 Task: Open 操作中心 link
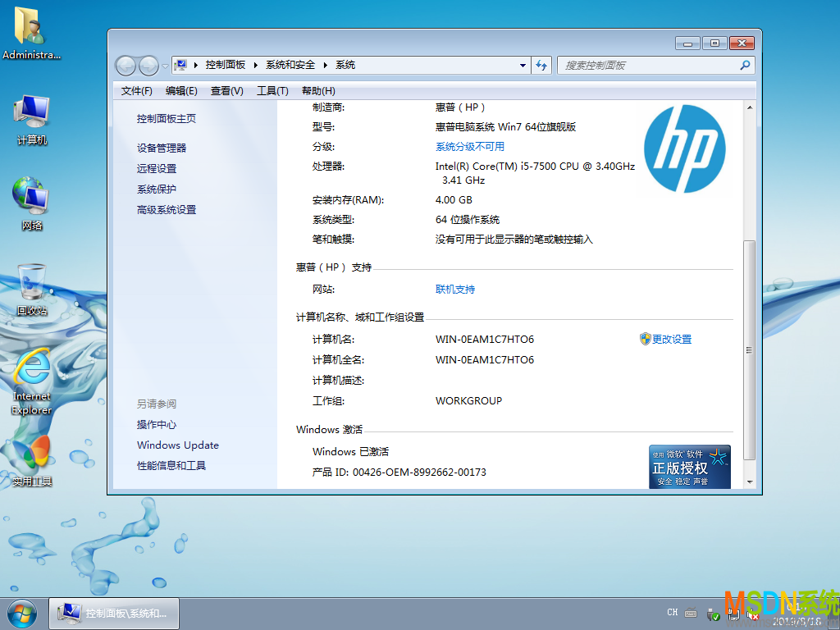[x=157, y=425]
